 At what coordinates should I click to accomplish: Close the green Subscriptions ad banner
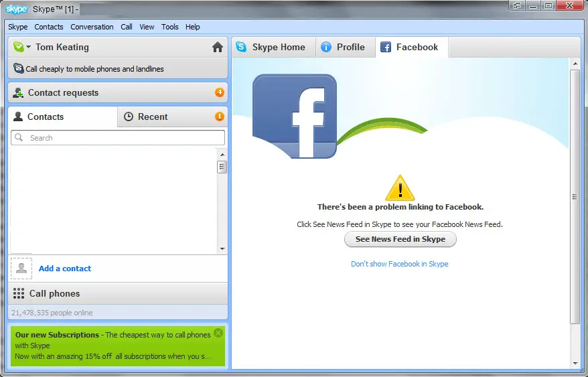[218, 333]
